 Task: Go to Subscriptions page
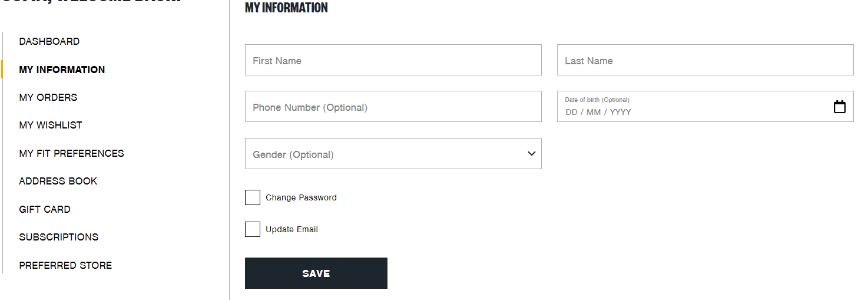point(59,237)
